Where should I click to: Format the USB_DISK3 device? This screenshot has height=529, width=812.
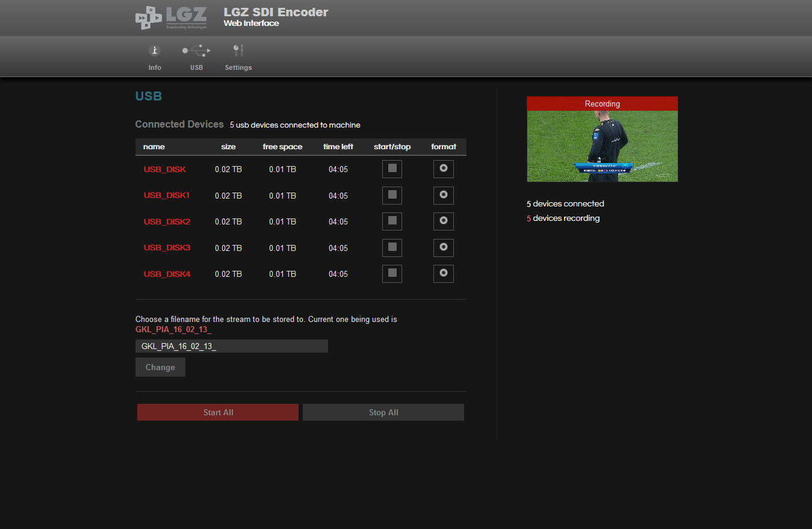click(x=444, y=248)
